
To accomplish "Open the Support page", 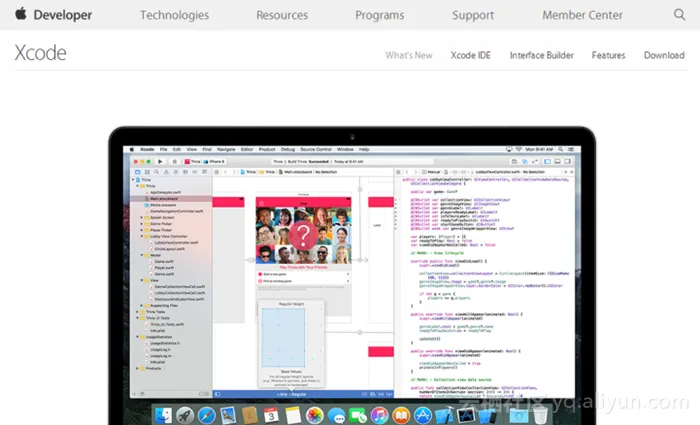I will (x=473, y=15).
